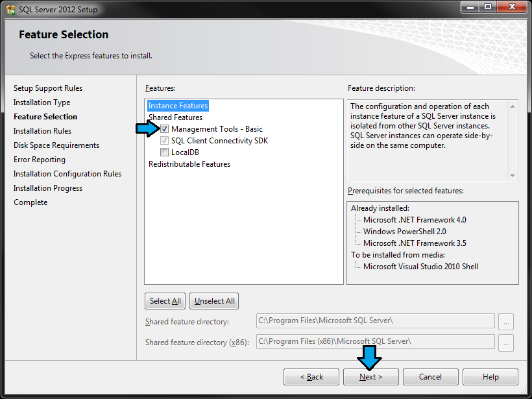The height and width of the screenshot is (399, 532).
Task: Close the SQL Server 2012 Setup window
Action: point(512,7)
